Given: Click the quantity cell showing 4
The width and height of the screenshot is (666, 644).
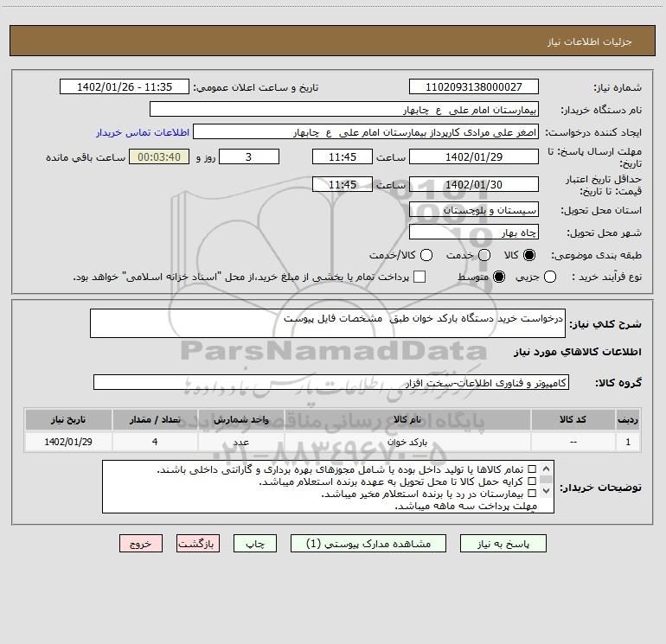Looking at the screenshot, I should coord(155,442).
